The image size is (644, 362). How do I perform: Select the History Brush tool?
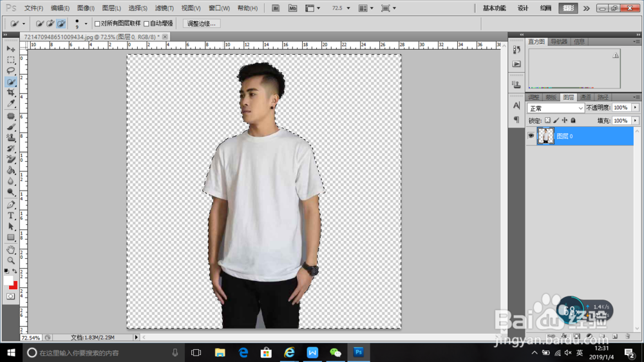[x=11, y=148]
